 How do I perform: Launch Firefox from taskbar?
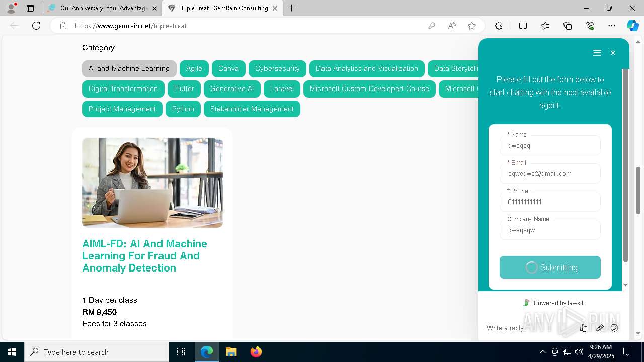pos(256,352)
